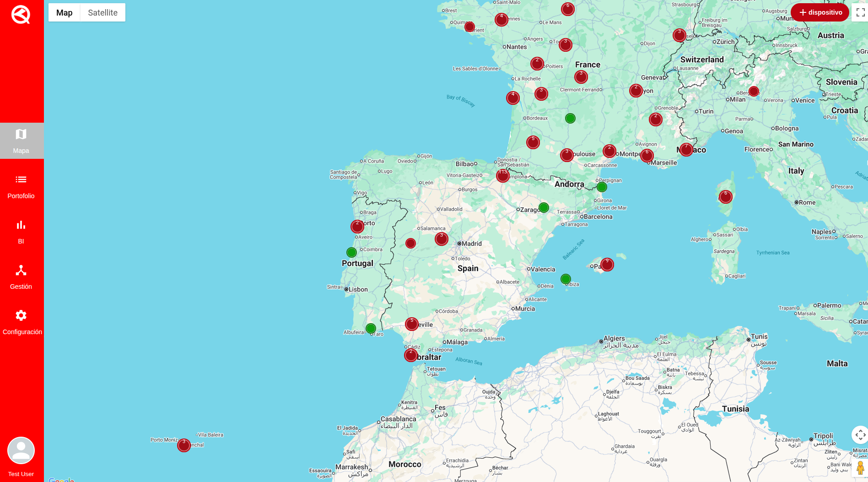868x482 pixels.
Task: Click the red cluster marker at Monaco
Action: pos(686,150)
